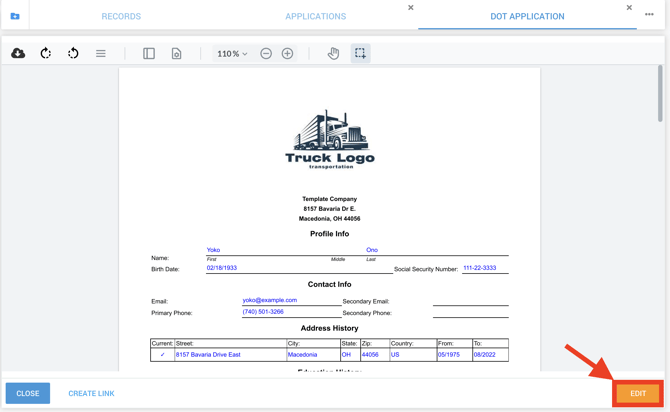The image size is (670, 412).
Task: Rotate the document counterclockwise
Action: [73, 53]
